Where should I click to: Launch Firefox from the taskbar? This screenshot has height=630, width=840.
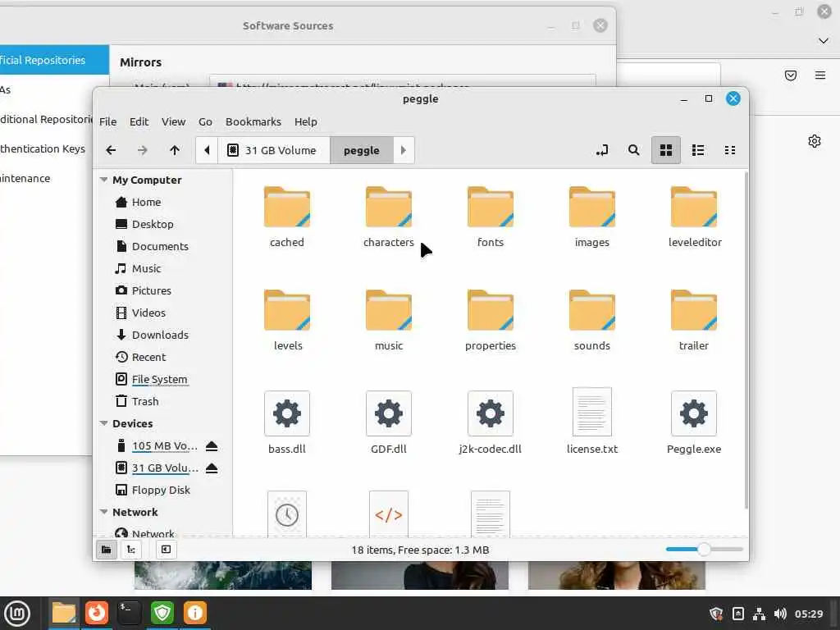click(x=97, y=613)
